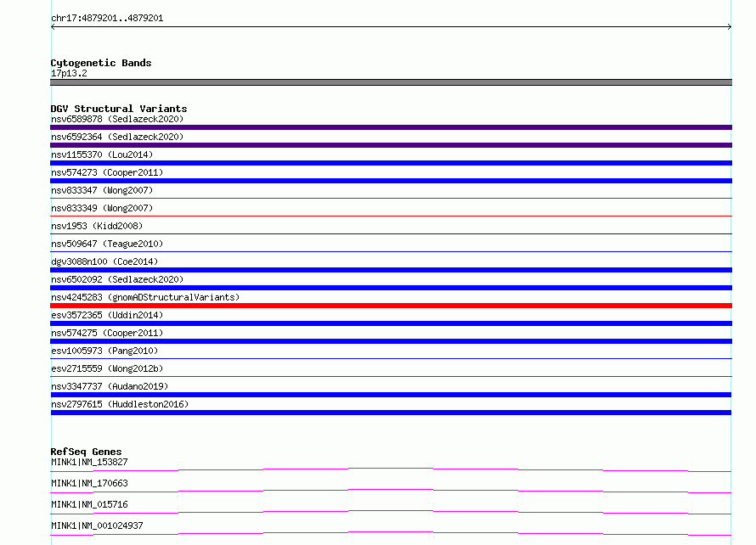Open variant nsv574273 (Cooper2011)
This screenshot has width=756, height=545.
point(107,172)
